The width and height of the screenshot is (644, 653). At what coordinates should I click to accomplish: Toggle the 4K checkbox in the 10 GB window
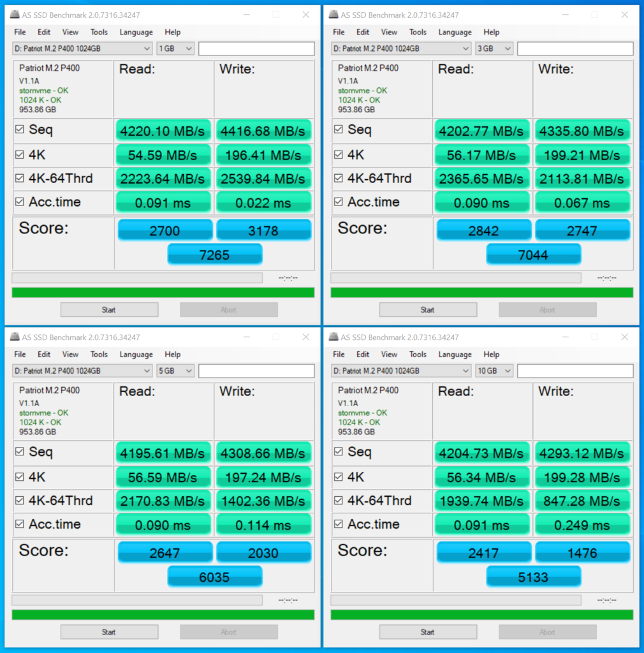[339, 477]
